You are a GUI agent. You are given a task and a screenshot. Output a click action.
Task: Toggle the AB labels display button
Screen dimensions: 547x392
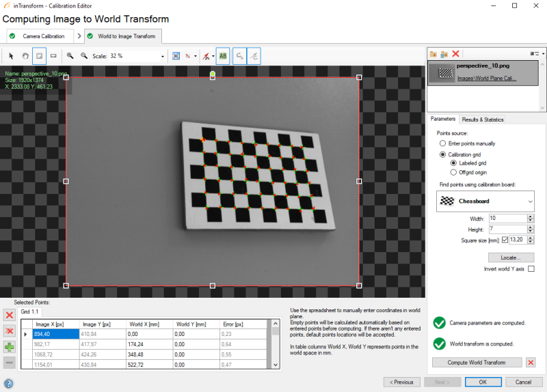[x=222, y=56]
